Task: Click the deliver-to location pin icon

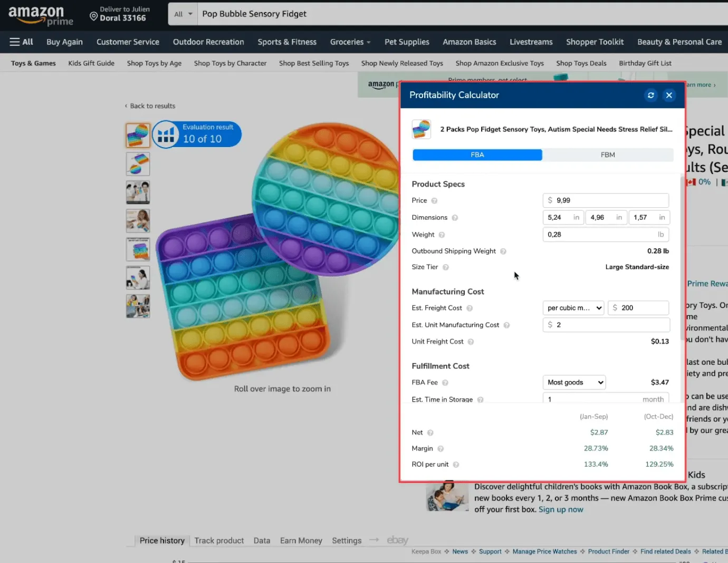Action: tap(93, 17)
